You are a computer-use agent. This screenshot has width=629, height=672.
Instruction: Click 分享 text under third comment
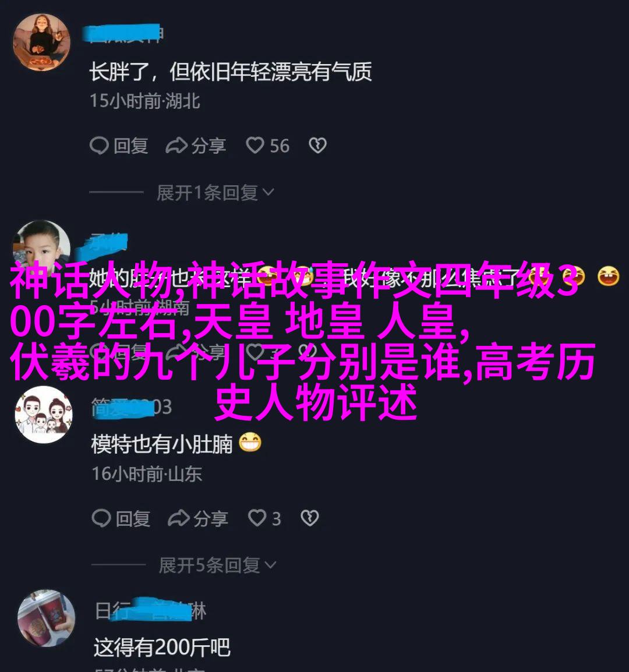click(x=210, y=519)
